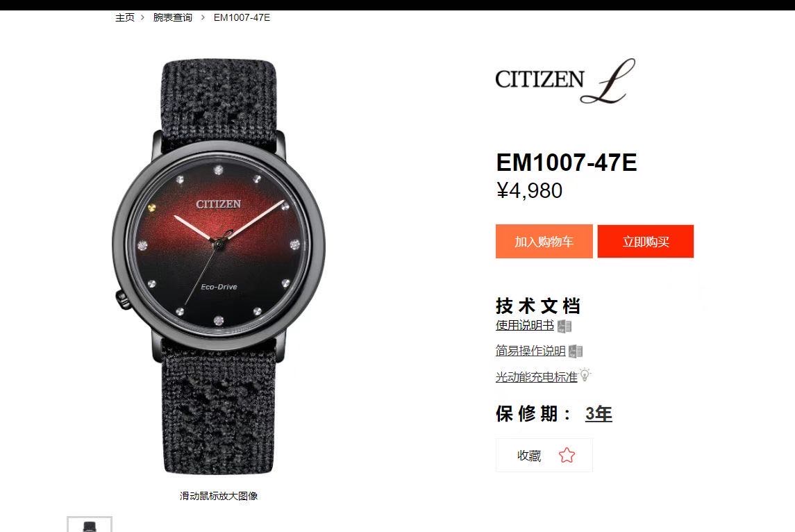Screen dimensions: 795x532
Task: Go to 腕表查询 in the breadcrumb
Action: click(x=173, y=18)
